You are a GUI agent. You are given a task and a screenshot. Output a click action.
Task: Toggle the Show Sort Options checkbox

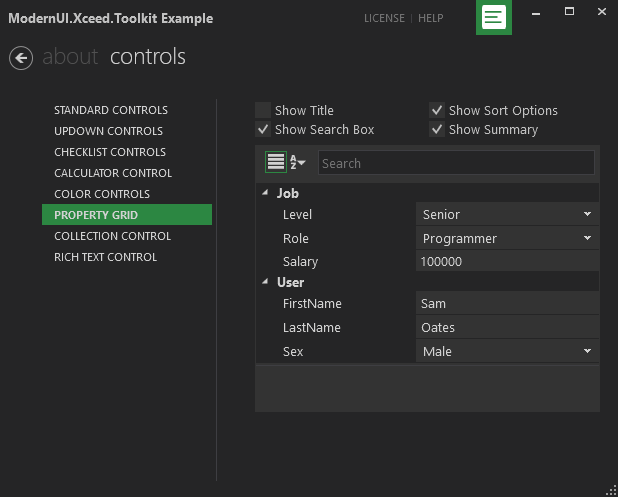point(437,110)
